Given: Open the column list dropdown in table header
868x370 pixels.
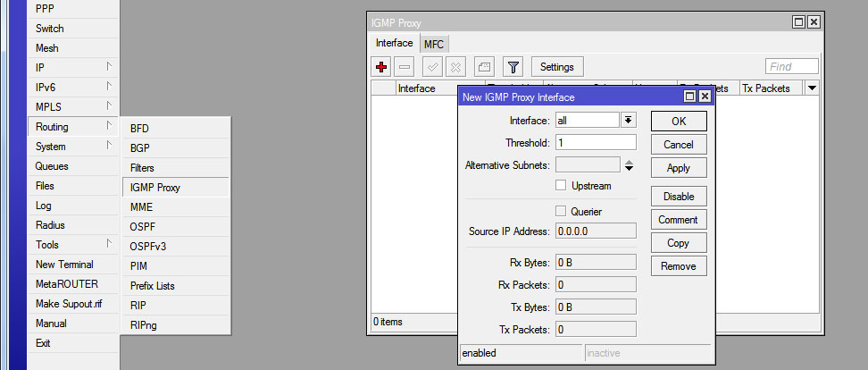Looking at the screenshot, I should (811, 88).
